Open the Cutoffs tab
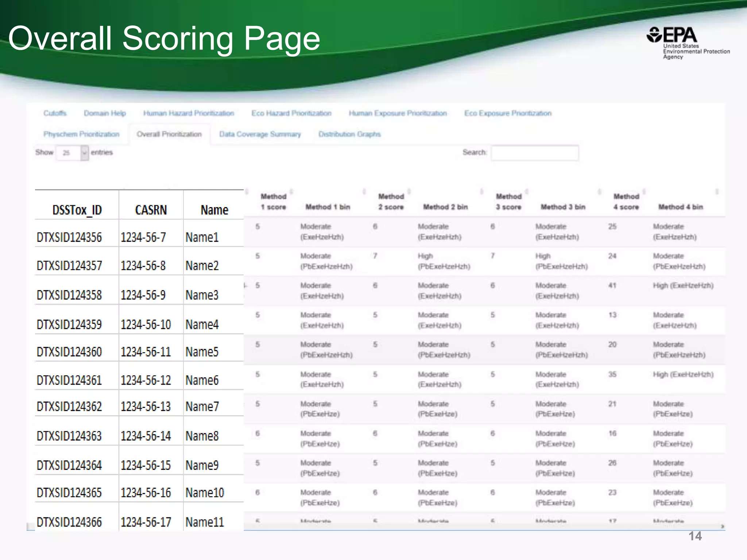This screenshot has width=747, height=560. point(55,113)
